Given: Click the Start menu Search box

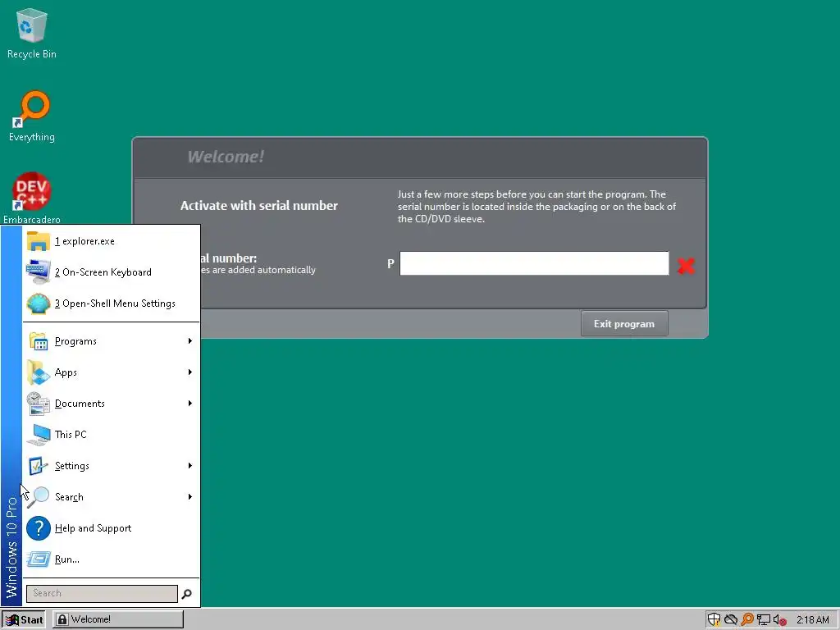Looking at the screenshot, I should click(102, 594).
